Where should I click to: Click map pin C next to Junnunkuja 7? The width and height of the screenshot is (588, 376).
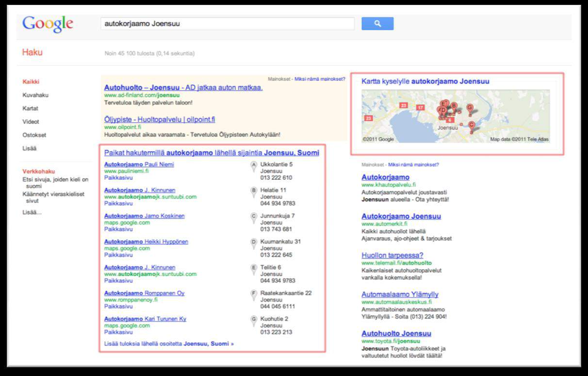tap(253, 219)
